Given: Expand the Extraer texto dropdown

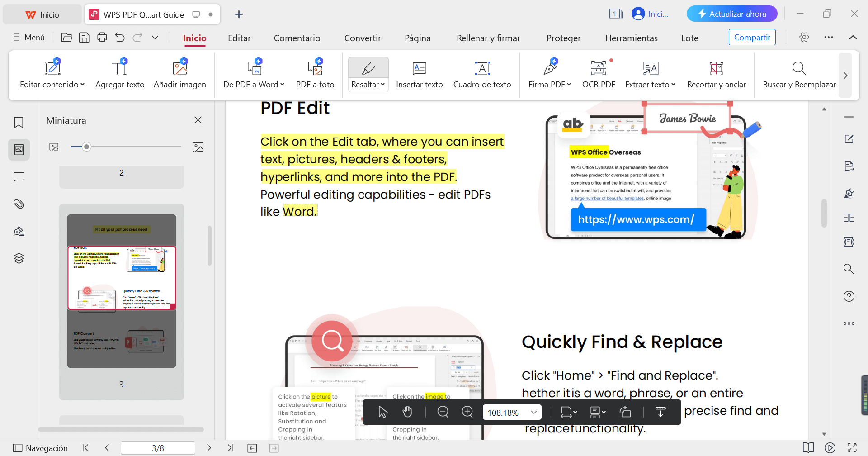Looking at the screenshot, I should (673, 85).
